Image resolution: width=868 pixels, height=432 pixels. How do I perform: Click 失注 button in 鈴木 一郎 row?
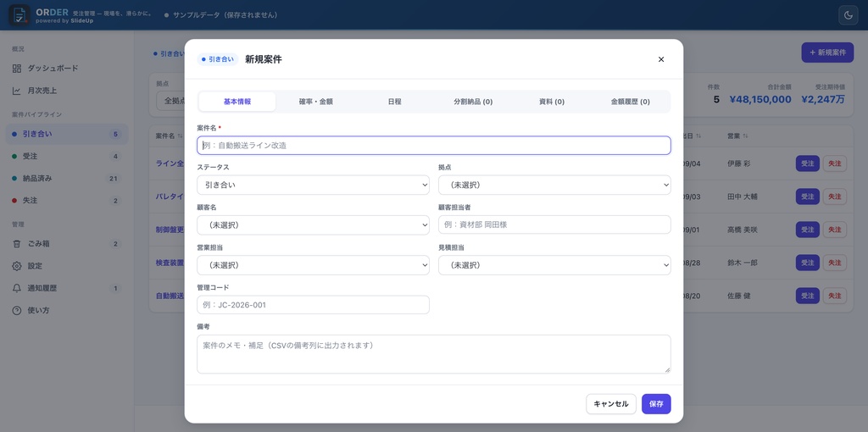click(835, 263)
